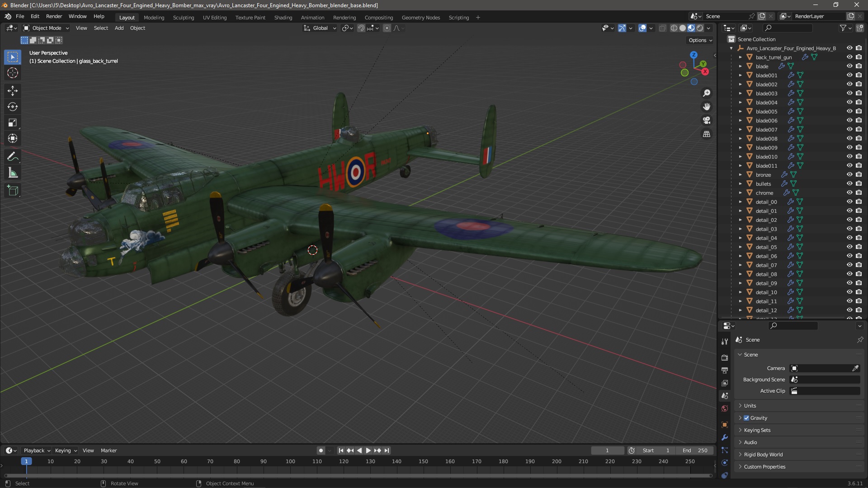Activate the Move tool
Screen dimensions: 868x488
[13, 91]
